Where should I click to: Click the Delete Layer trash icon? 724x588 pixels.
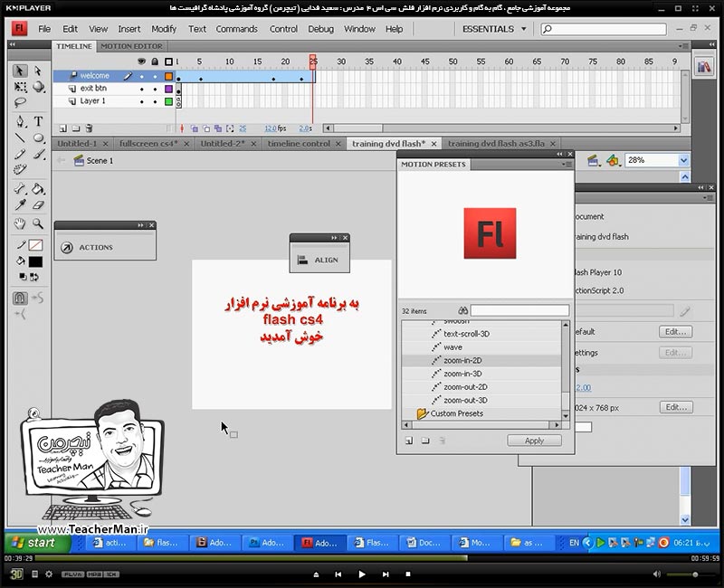pos(89,128)
